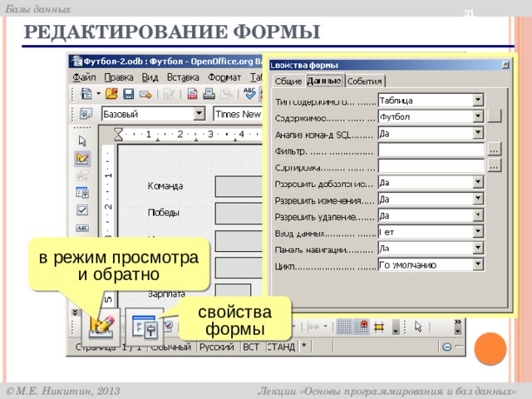Click Обычный page style in status bar
Image resolution: width=532 pixels, height=399 pixels.
pyautogui.click(x=171, y=347)
